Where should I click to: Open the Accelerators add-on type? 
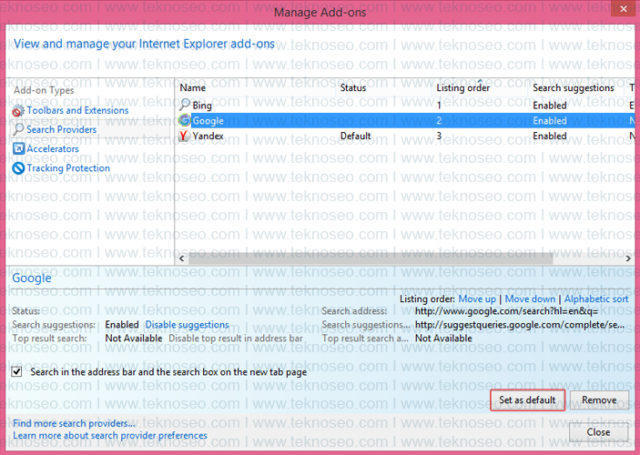(53, 149)
